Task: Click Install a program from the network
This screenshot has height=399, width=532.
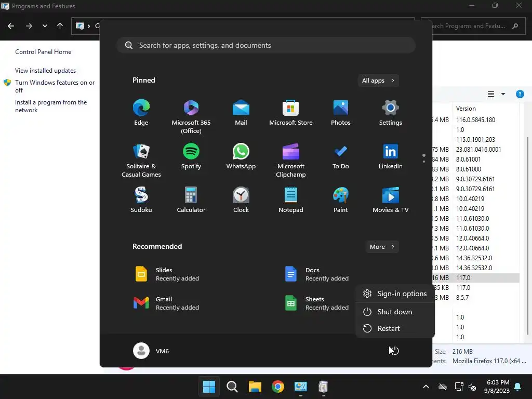Action: coord(51,106)
